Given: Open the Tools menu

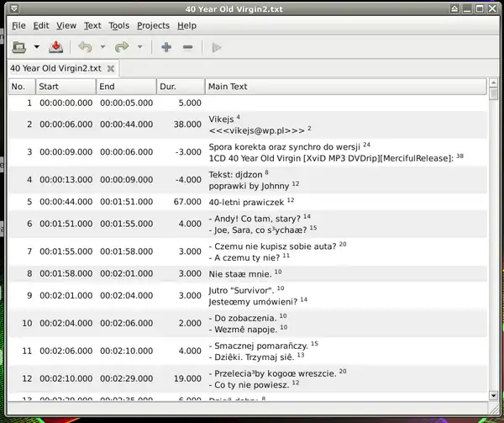Looking at the screenshot, I should coord(118,26).
